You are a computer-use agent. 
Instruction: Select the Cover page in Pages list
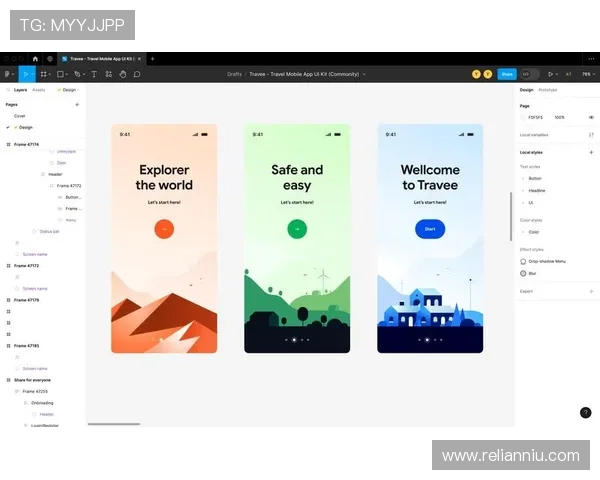20,116
